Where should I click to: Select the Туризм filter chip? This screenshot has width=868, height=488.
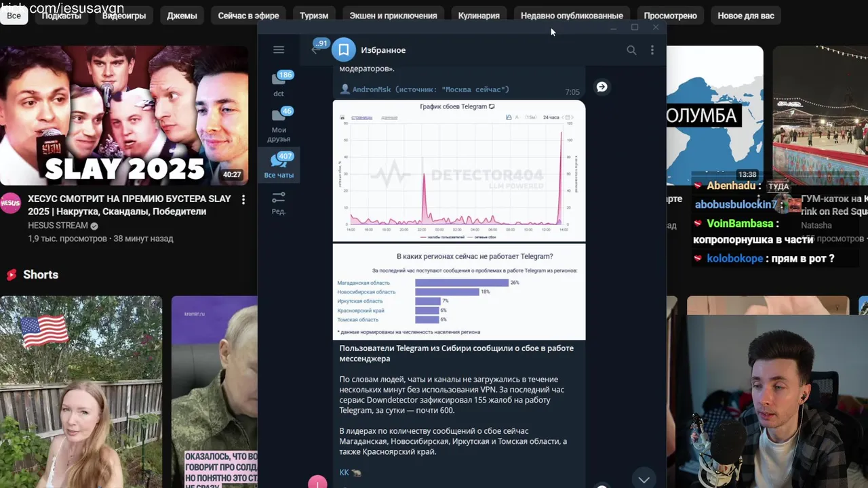point(314,15)
